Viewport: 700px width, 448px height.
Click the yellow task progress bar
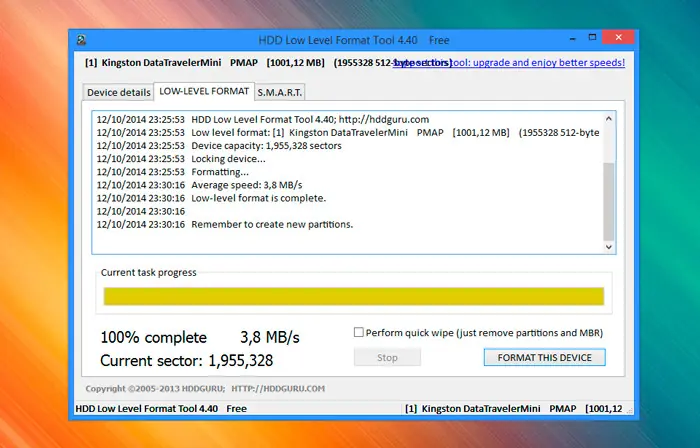click(354, 296)
